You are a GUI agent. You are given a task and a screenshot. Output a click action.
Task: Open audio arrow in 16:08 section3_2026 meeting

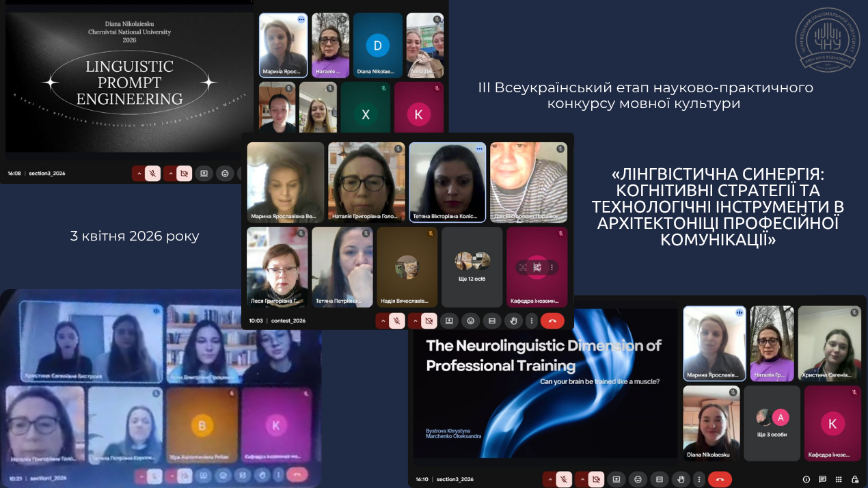tap(138, 174)
